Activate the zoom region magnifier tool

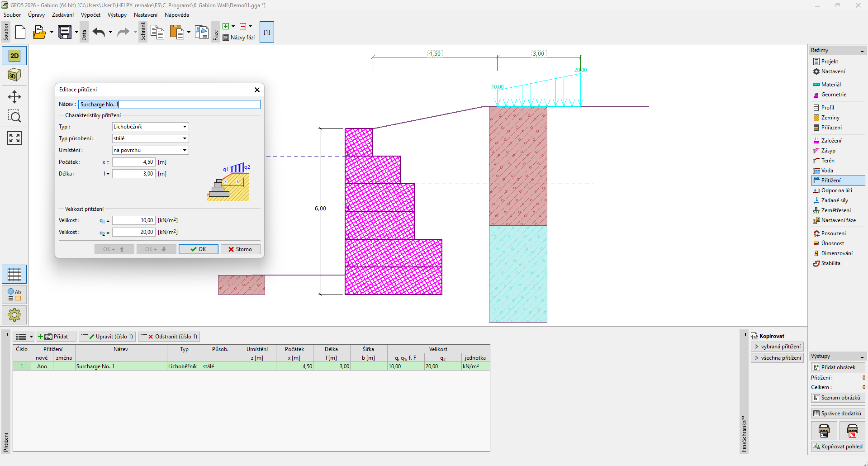(14, 117)
